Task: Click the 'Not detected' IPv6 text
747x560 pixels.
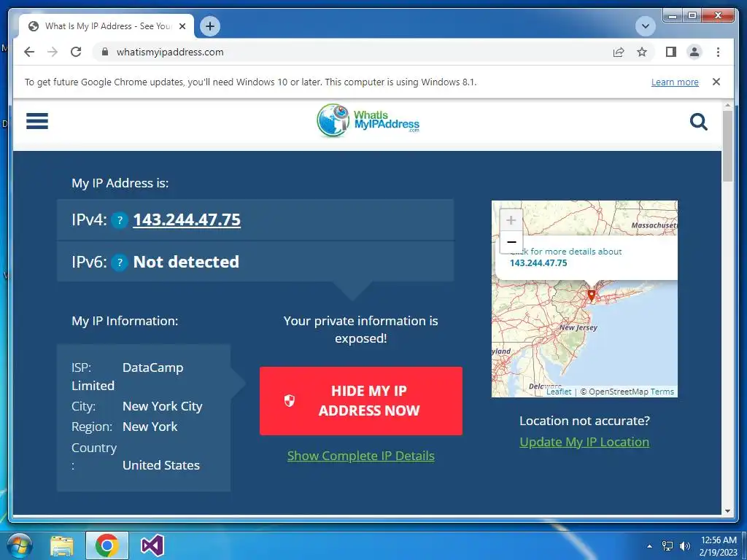Action: (186, 262)
